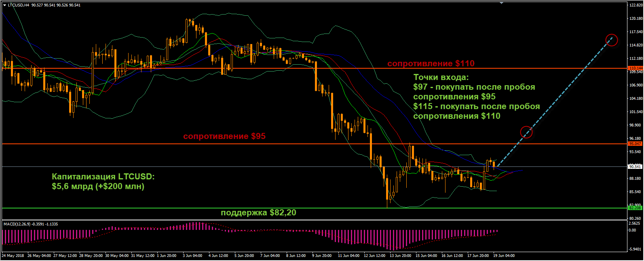The image size is (644, 261).
Task: Click the small triangle before LTCUSD,H4 title
Action: [x=5, y=5]
